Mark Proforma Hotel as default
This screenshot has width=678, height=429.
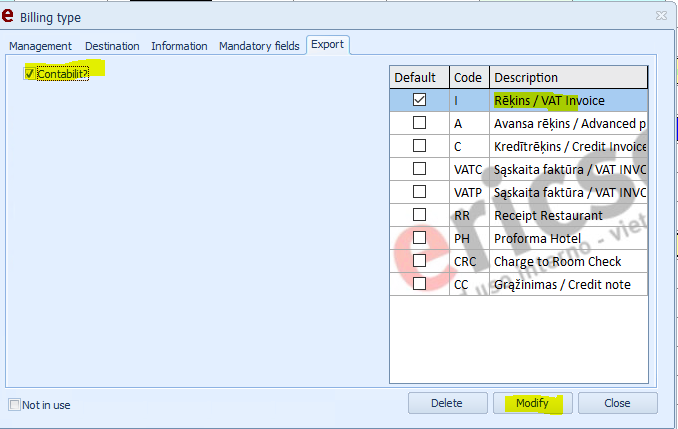(x=419, y=238)
